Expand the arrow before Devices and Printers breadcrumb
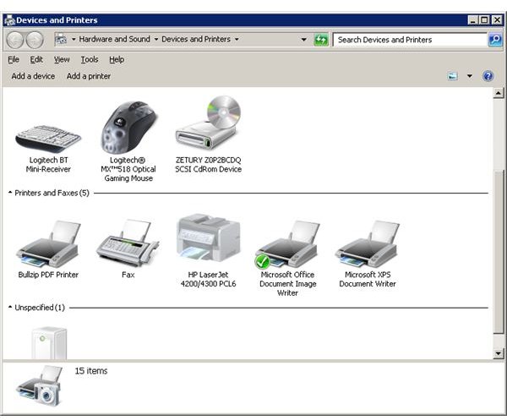Image resolution: width=507 pixels, height=420 pixels. (x=156, y=40)
